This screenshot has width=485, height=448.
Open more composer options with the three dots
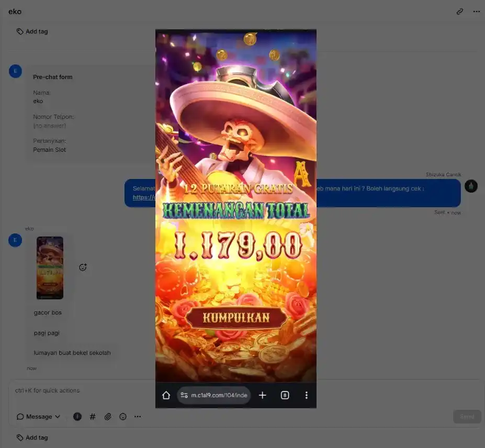[138, 417]
